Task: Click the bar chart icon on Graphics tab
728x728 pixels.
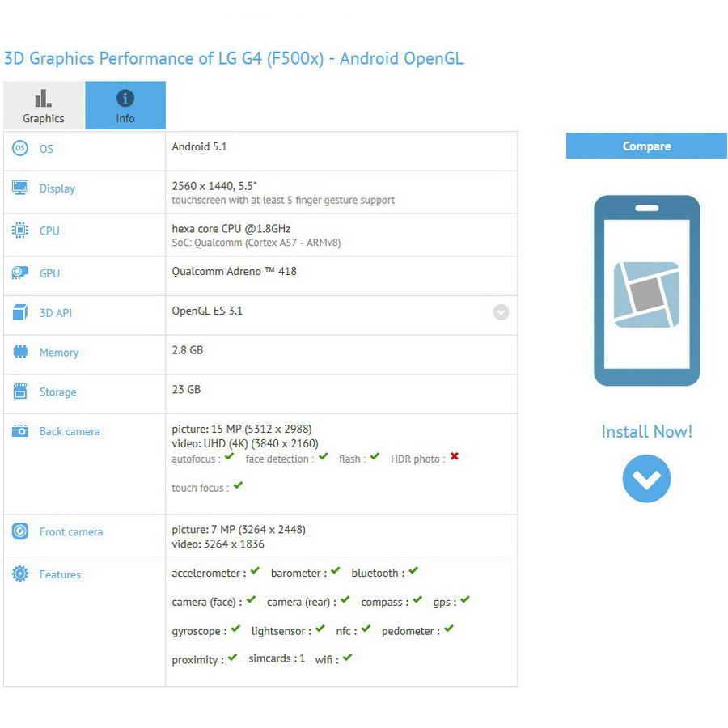Action: click(x=43, y=98)
